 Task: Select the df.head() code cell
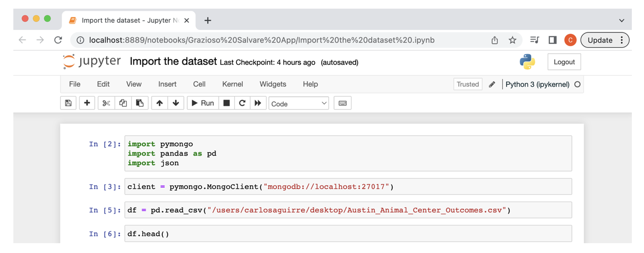tap(348, 234)
